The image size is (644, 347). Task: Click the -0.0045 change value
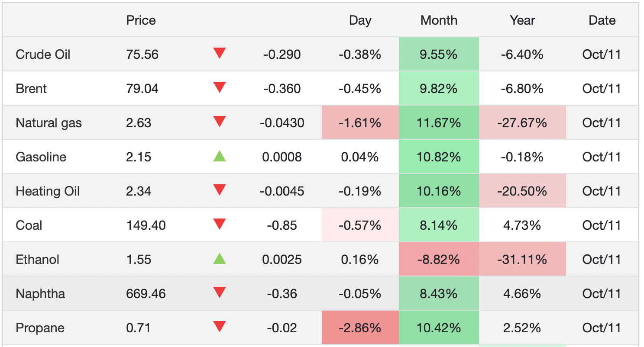click(282, 191)
